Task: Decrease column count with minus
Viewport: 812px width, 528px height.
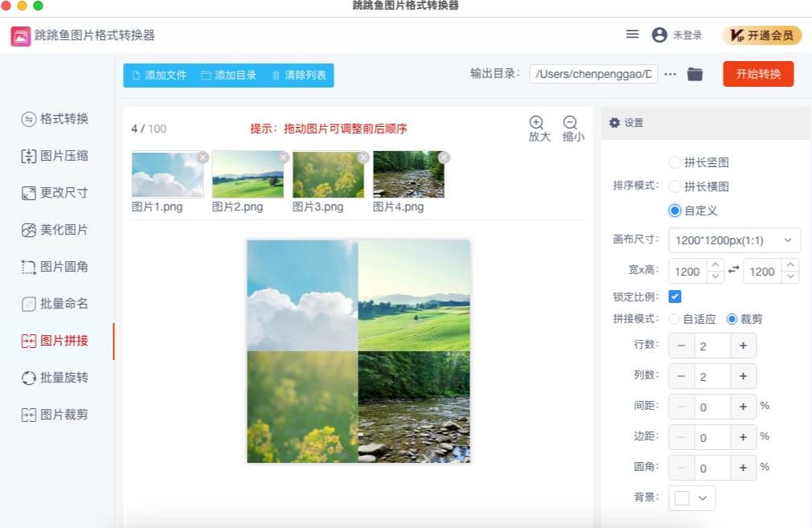Action: [682, 376]
